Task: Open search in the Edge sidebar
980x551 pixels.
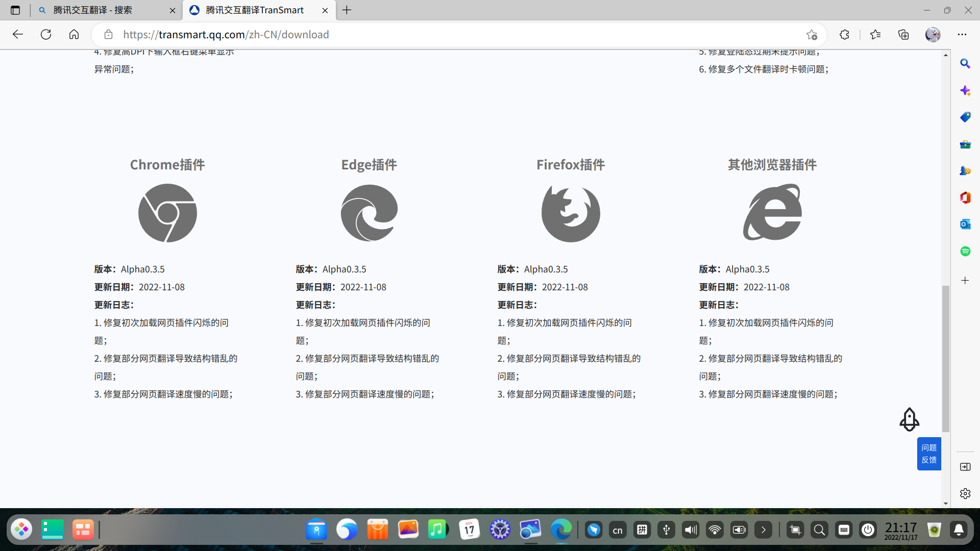Action: point(965,63)
